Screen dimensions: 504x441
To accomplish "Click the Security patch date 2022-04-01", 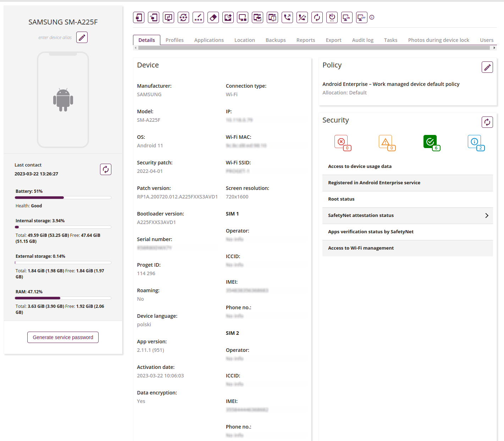I will point(150,171).
